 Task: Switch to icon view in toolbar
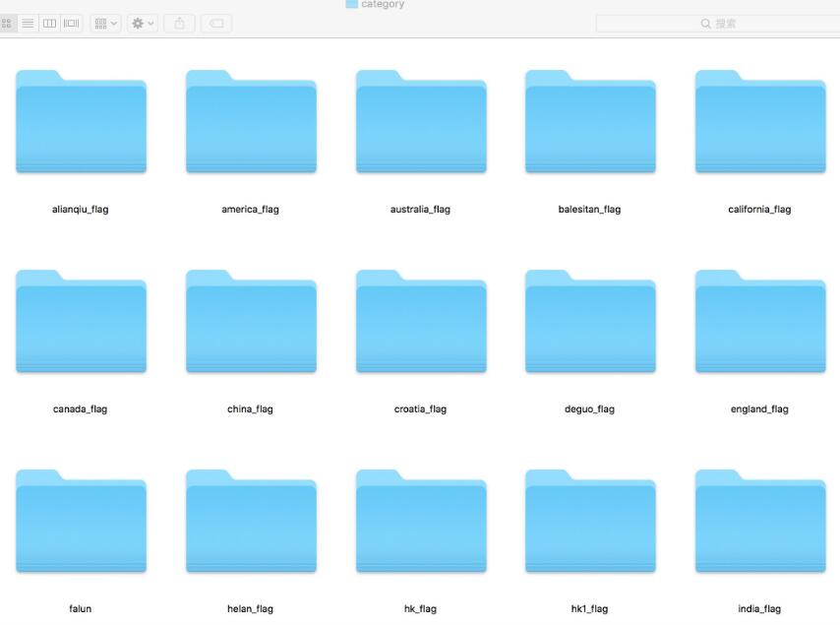click(8, 24)
